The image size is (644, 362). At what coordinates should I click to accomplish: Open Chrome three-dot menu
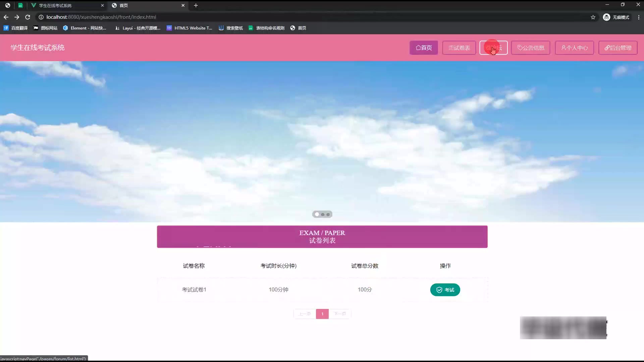pos(638,17)
